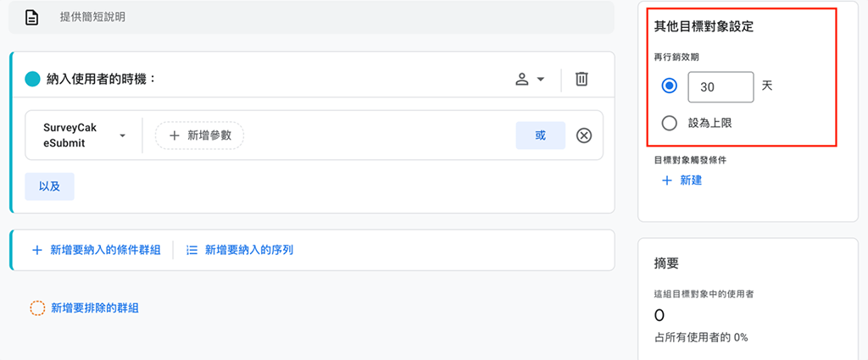
Task: Select the 30 天 duration radio button
Action: point(670,86)
